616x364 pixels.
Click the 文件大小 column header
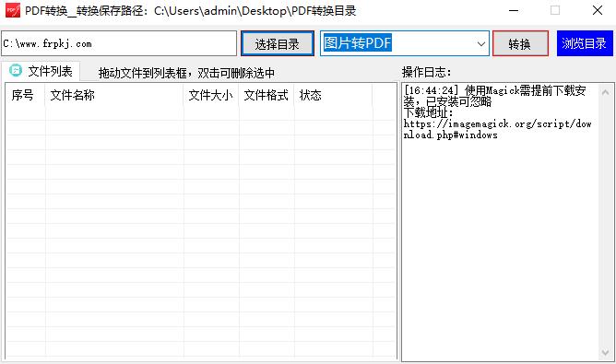[x=211, y=95]
